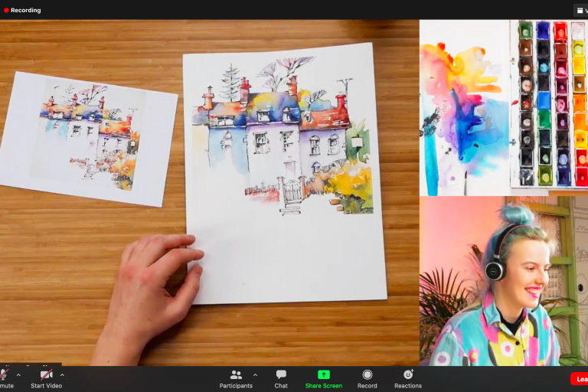Click the green Share Screen button
Image resolution: width=588 pixels, height=392 pixels.
coord(324,379)
